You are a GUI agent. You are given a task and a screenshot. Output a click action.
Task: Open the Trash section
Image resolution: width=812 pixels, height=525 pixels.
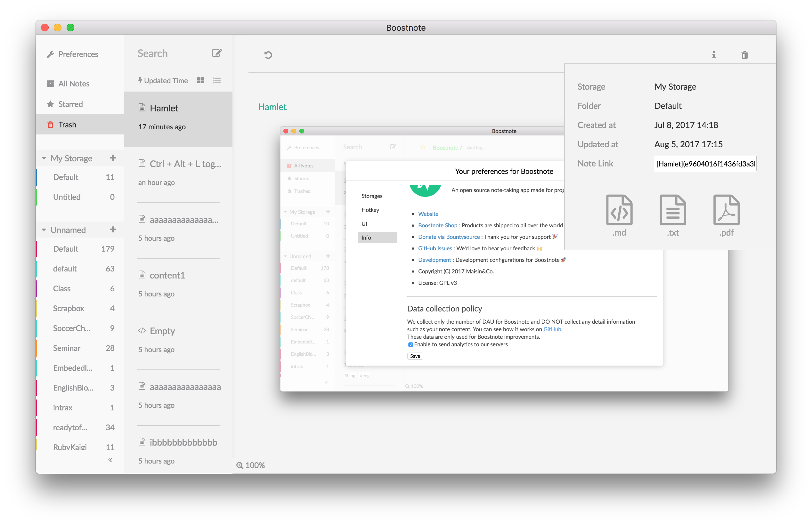click(x=67, y=125)
